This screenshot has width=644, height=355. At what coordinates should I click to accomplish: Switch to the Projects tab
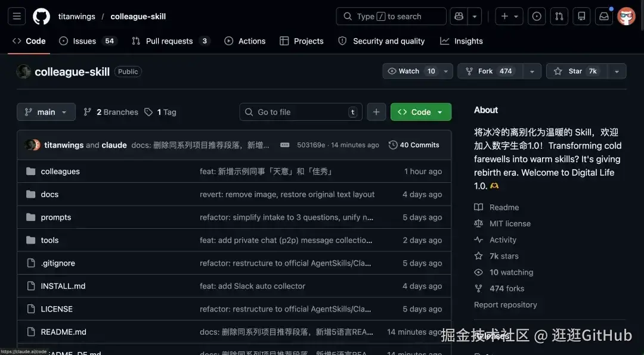[x=302, y=41]
